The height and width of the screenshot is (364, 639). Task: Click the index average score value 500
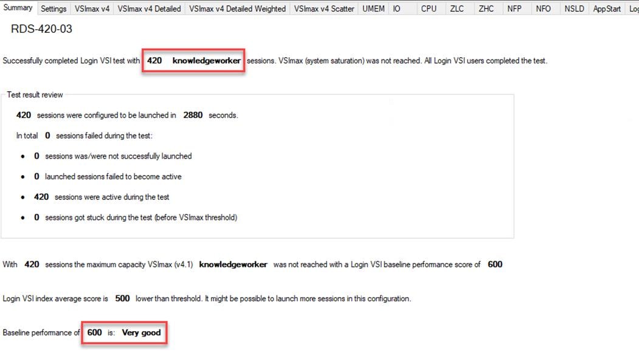coord(122,298)
